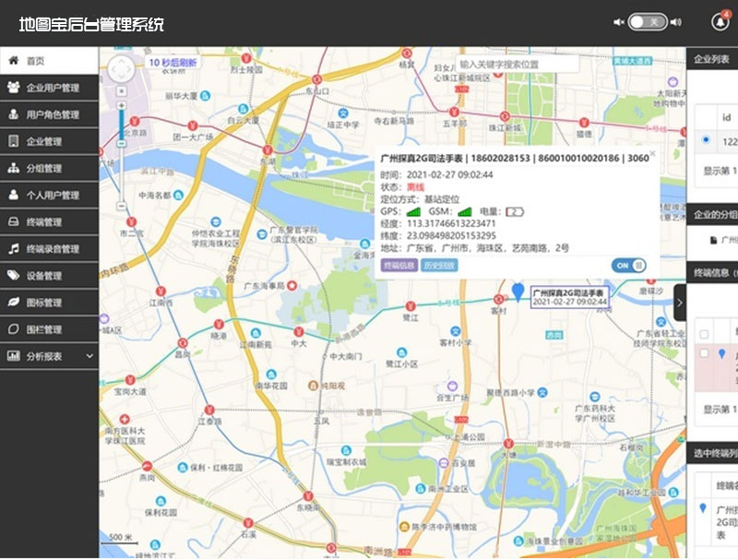Click the 终端信息 button in popup
Viewport: 738px width, 560px height.
[x=399, y=266]
